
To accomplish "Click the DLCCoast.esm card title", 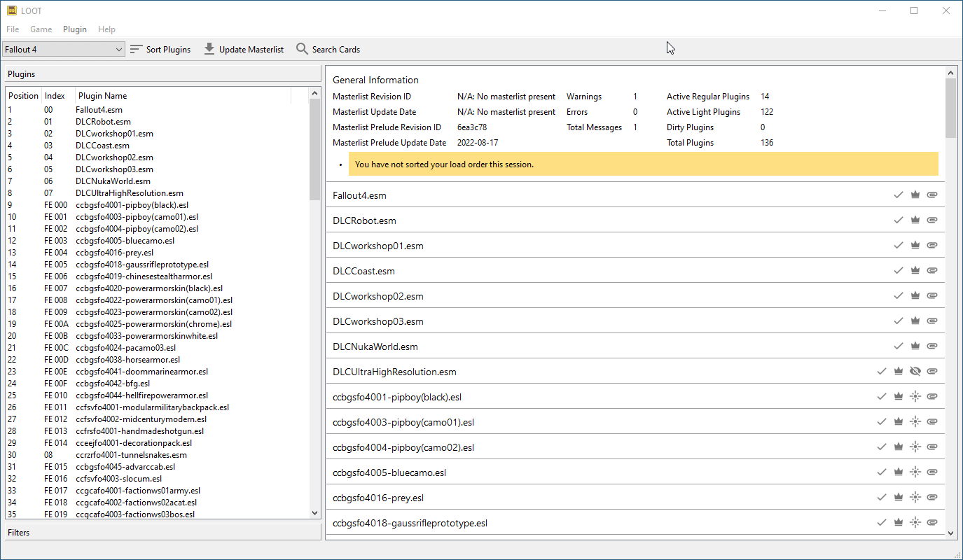I will pyautogui.click(x=363, y=271).
